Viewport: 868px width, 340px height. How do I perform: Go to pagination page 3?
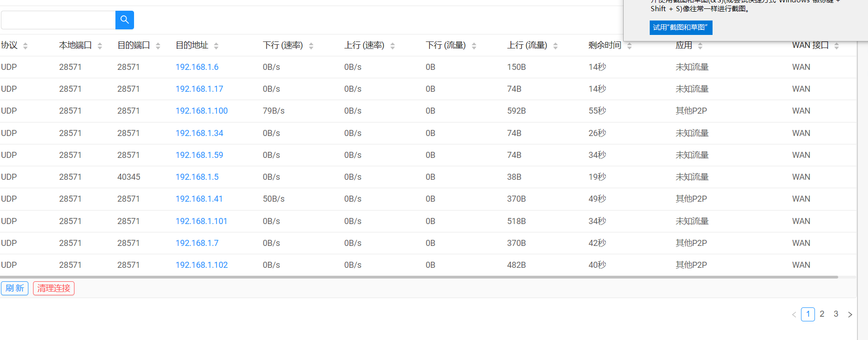click(836, 314)
